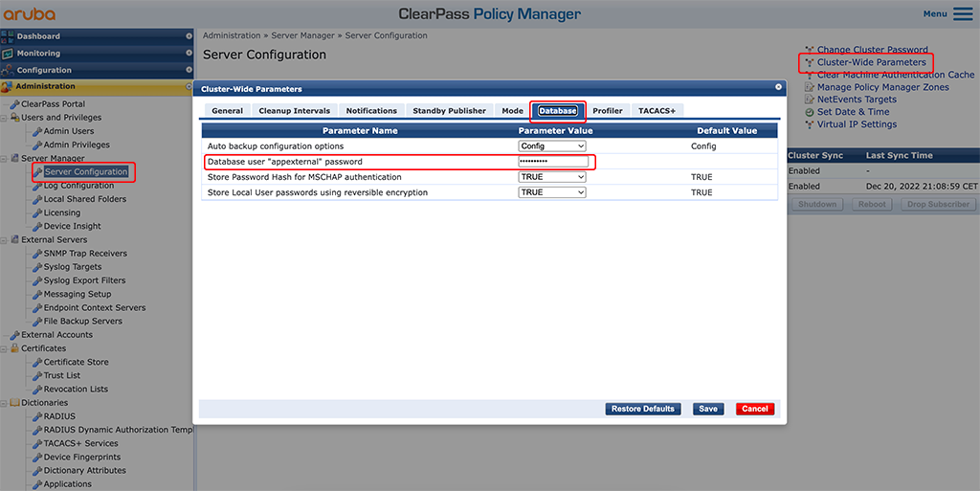Image resolution: width=980 pixels, height=491 pixels.
Task: Click the wrench icon beside RADIUS
Action: [37, 416]
